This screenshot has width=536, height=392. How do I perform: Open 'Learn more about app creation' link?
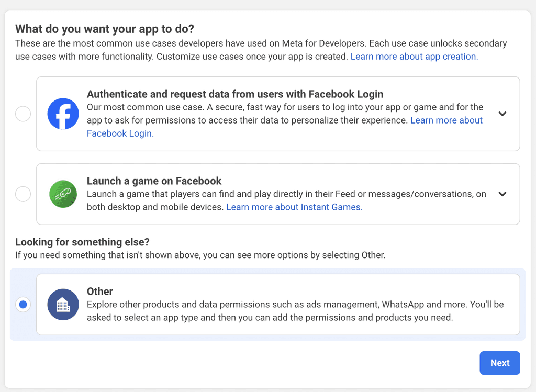click(x=414, y=56)
